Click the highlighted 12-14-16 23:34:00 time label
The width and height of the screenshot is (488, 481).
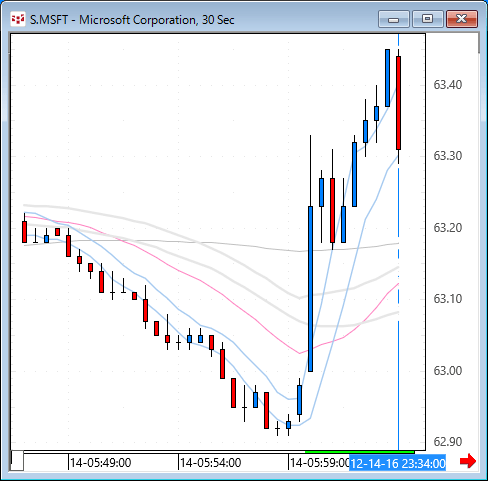click(398, 463)
